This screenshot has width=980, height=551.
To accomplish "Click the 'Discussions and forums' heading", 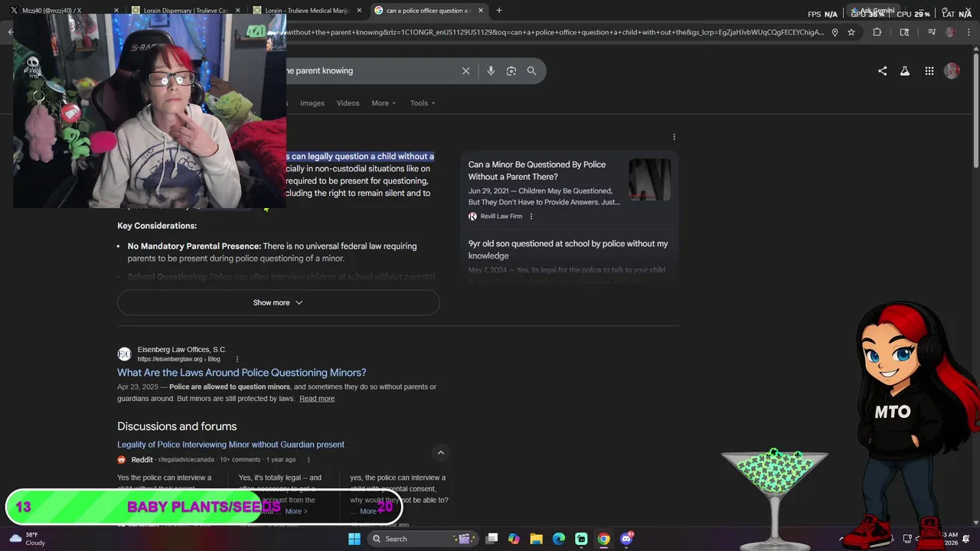I will tap(177, 426).
